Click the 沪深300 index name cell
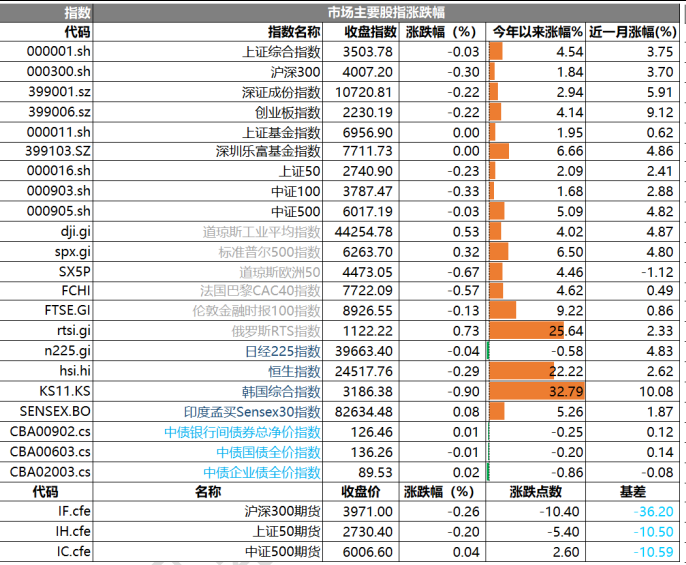The width and height of the screenshot is (686, 565). click(207, 72)
